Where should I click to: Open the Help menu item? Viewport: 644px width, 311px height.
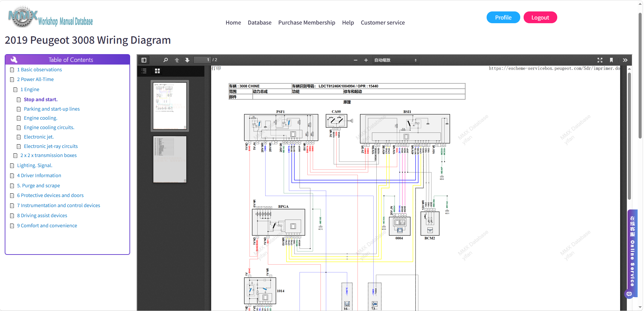348,23
